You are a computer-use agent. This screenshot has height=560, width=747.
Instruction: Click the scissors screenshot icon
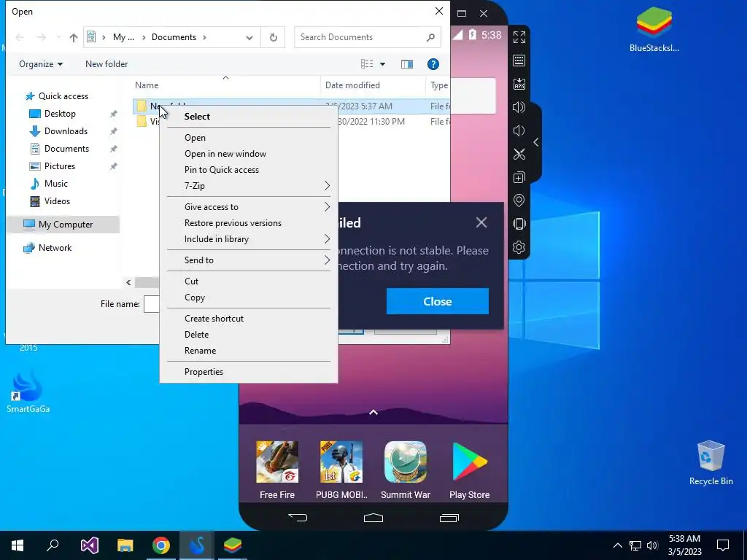519,154
